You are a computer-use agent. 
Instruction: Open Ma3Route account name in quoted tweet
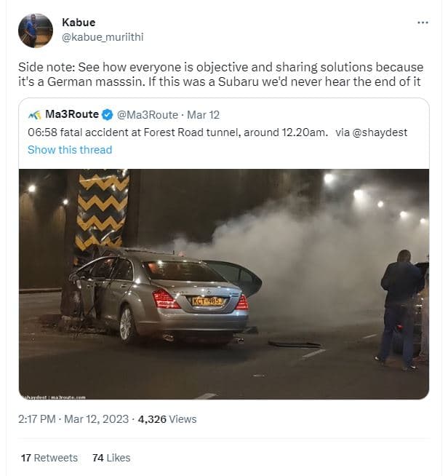pyautogui.click(x=72, y=114)
